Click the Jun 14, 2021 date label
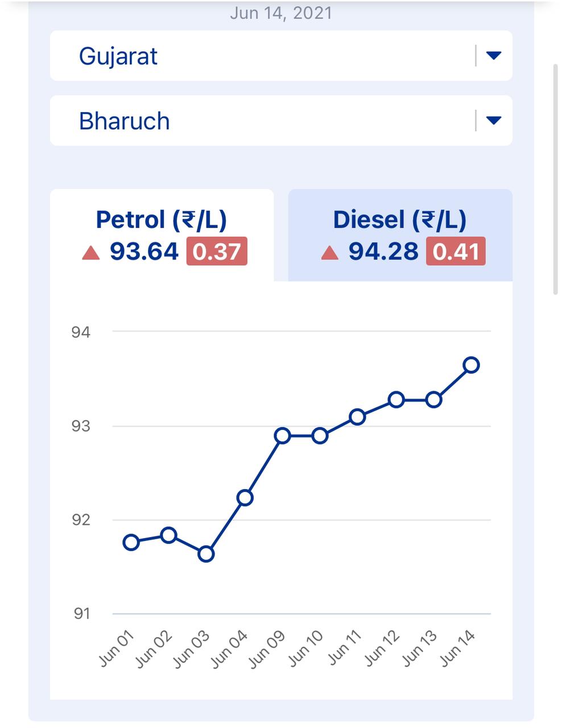 [281, 13]
